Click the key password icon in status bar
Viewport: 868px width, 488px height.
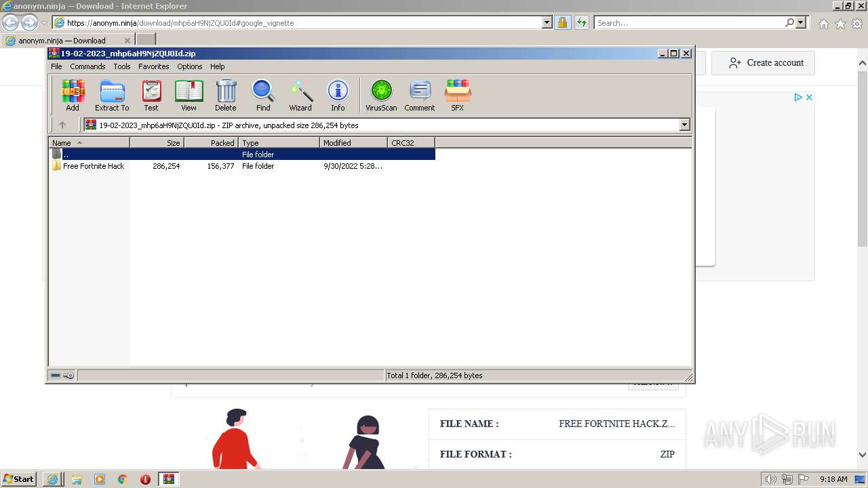click(x=68, y=375)
